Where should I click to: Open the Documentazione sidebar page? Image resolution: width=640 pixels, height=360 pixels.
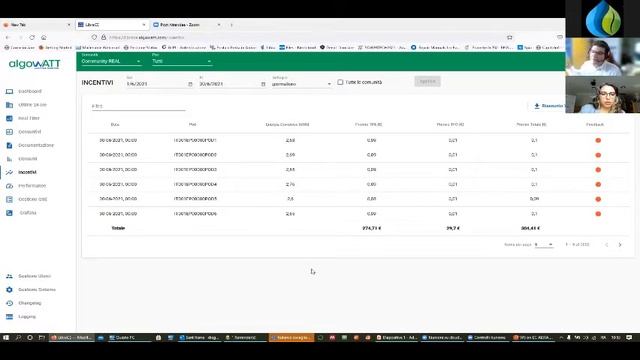coord(30,145)
